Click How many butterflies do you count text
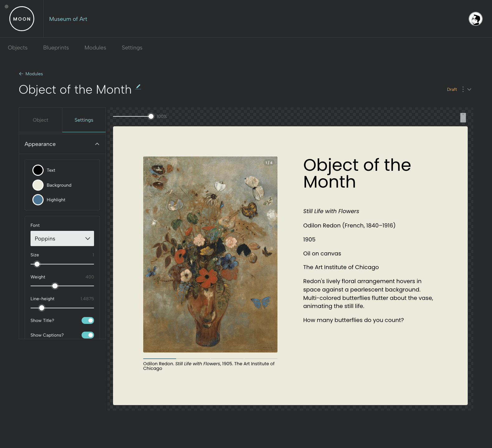Screen dimensions: 492x448 tap(353, 320)
